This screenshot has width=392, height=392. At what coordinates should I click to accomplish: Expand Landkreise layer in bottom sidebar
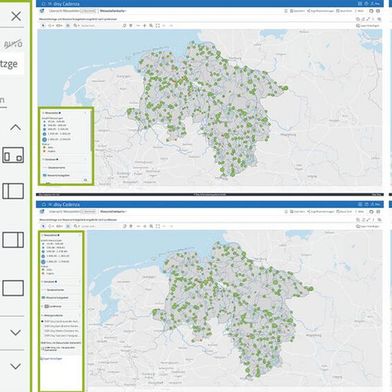point(43,306)
